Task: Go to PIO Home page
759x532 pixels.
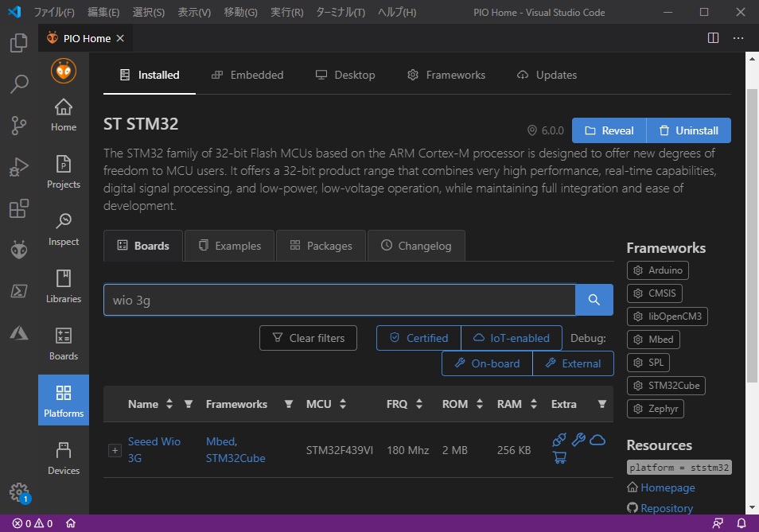Action: coord(64,115)
